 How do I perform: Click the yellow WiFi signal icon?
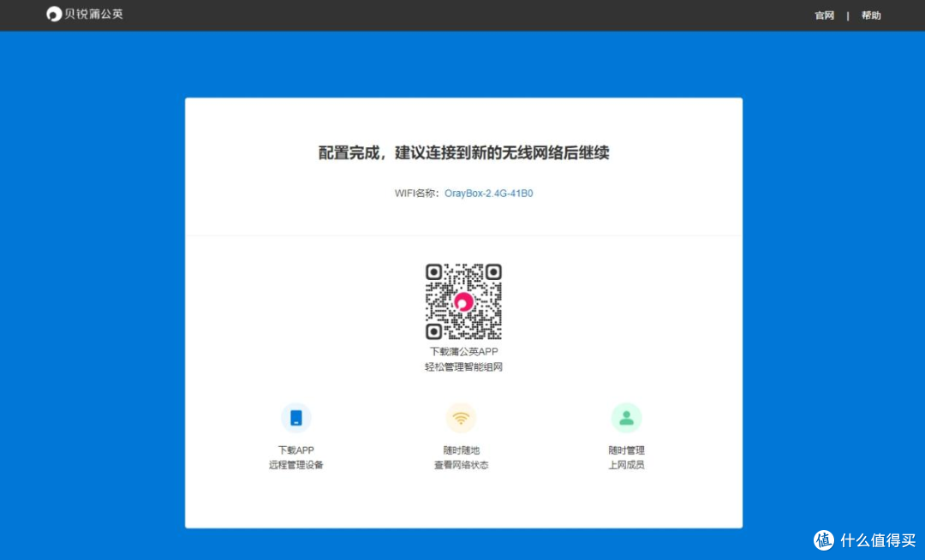(461, 418)
